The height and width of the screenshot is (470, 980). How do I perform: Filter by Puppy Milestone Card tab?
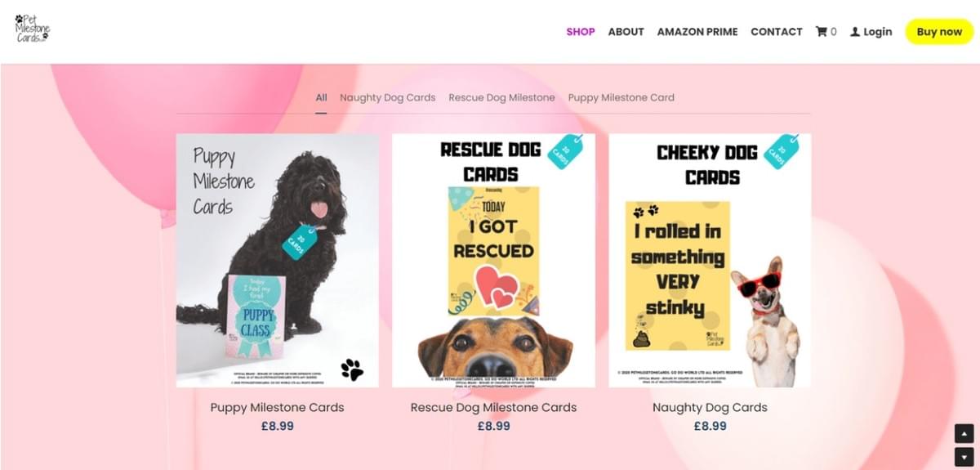point(621,97)
